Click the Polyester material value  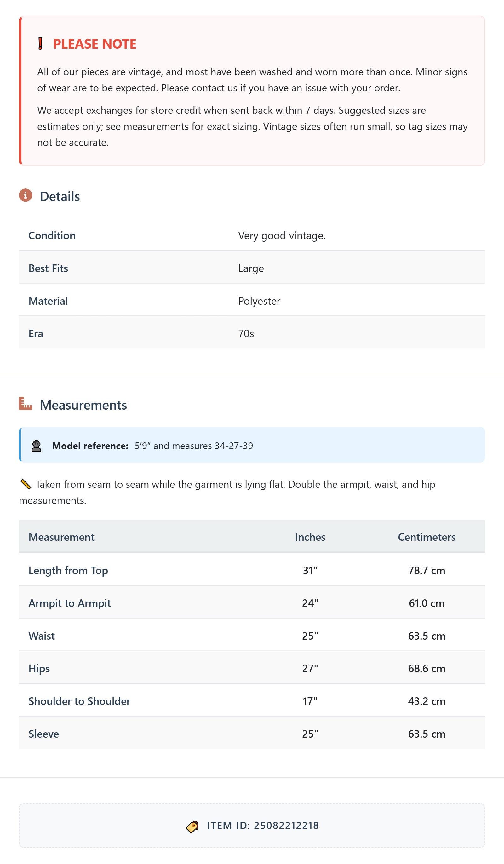click(x=259, y=301)
